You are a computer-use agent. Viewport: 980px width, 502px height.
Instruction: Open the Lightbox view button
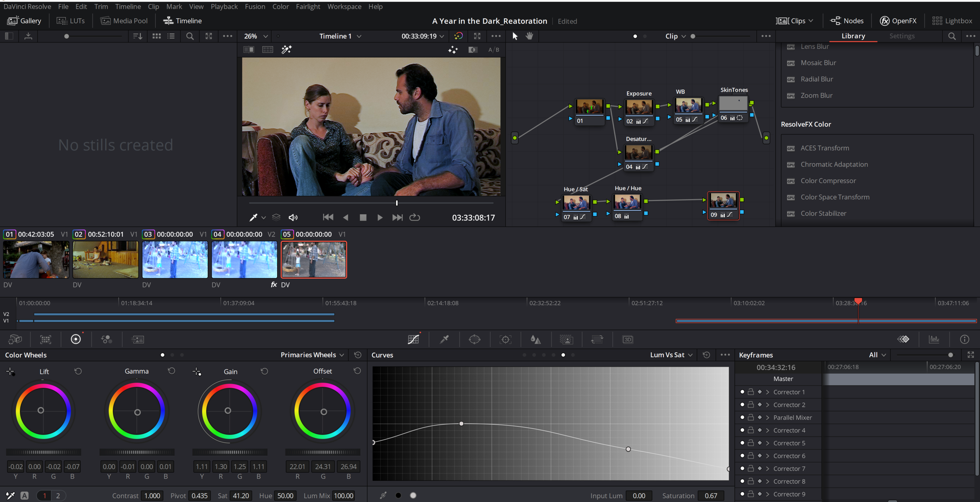(x=952, y=21)
